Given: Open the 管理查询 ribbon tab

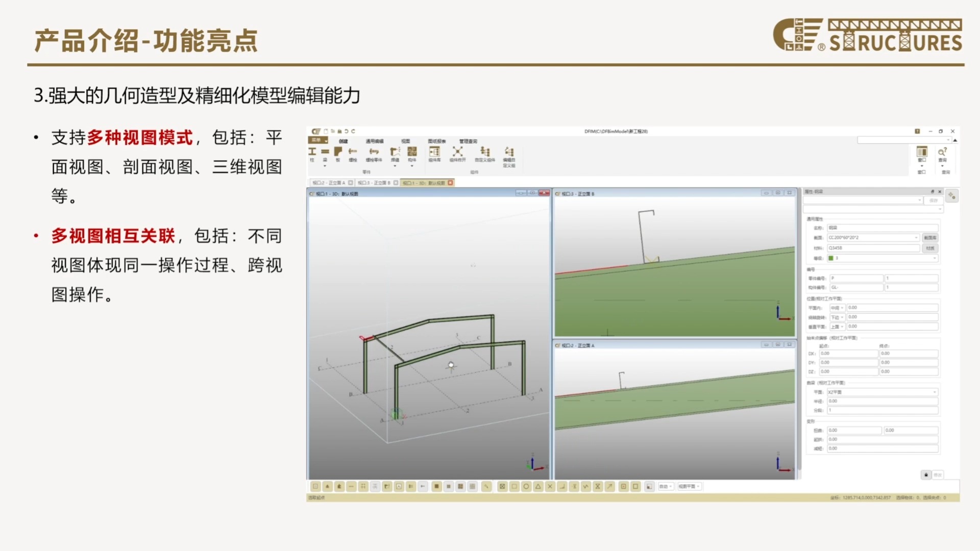Looking at the screenshot, I should [468, 141].
